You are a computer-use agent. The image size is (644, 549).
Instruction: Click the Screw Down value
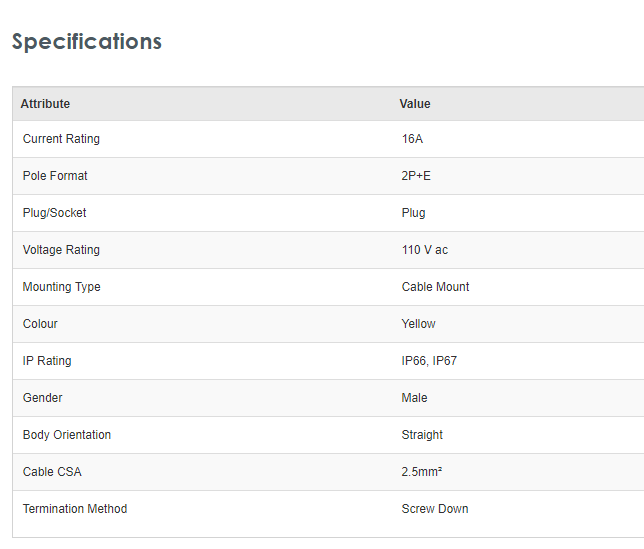[x=435, y=509]
